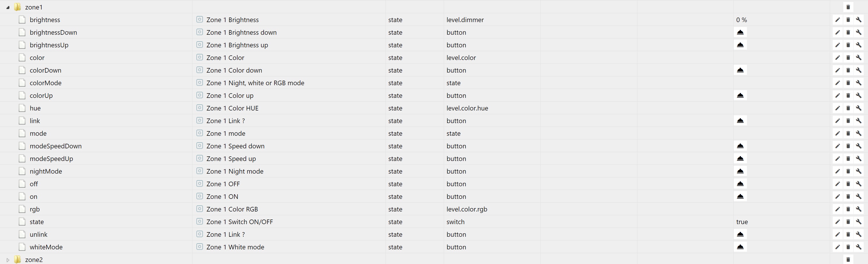
Task: Edit the state switch object with pencil
Action: (x=837, y=222)
